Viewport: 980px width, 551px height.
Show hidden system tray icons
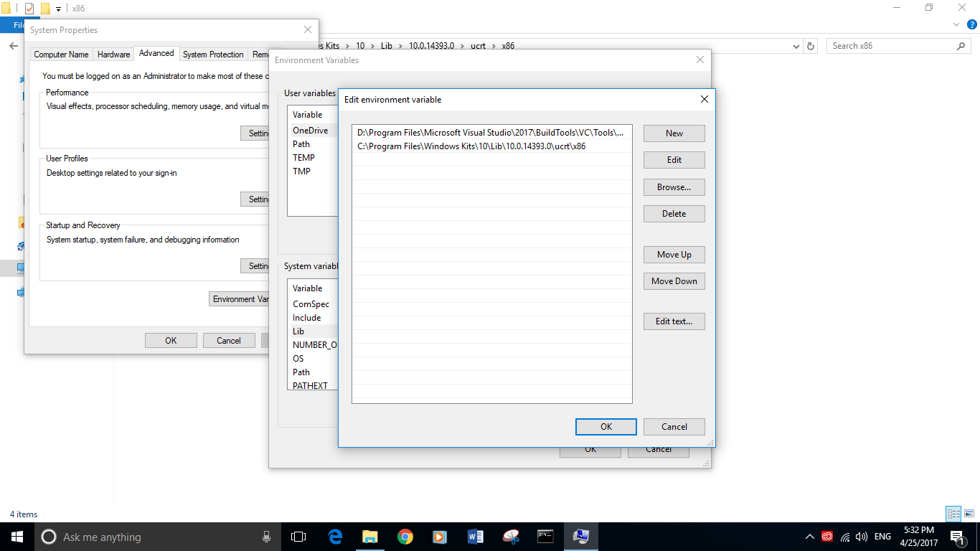coord(810,537)
